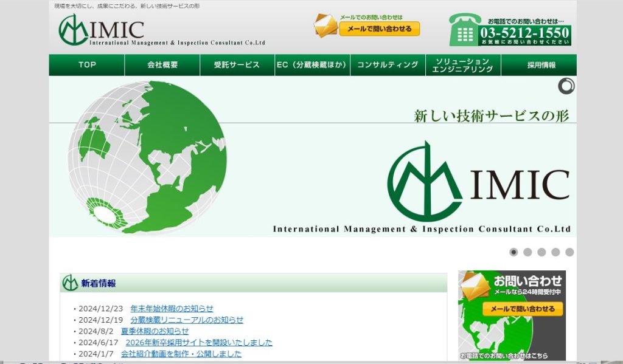Click the 新しい技術サービスの形 banner headline
Viewport: 623px width, 364px height.
pyautogui.click(x=492, y=116)
